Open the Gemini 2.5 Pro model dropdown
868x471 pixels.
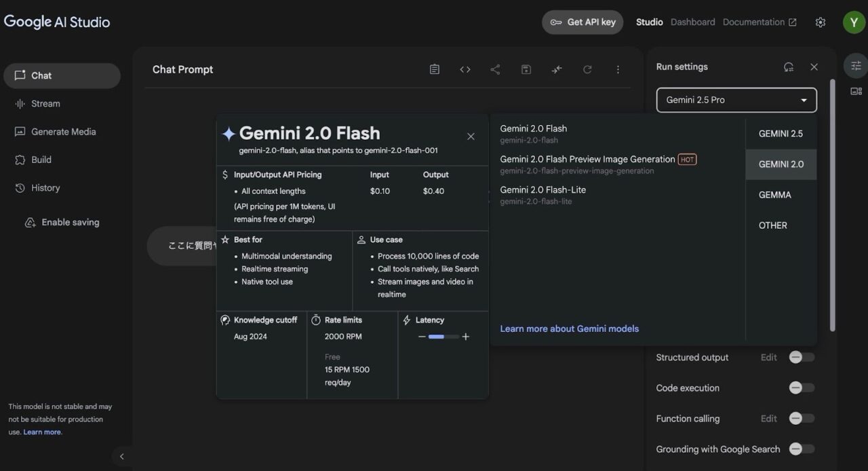point(736,100)
